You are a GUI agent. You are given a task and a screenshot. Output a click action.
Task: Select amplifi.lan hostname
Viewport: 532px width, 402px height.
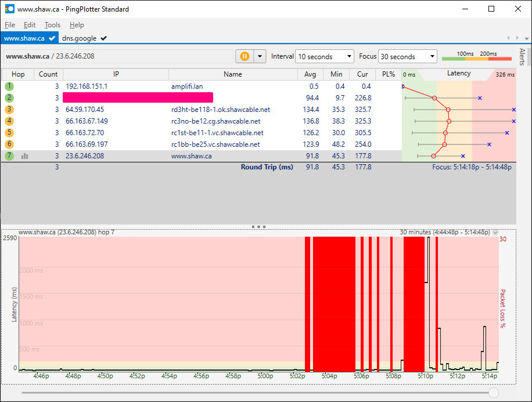click(187, 86)
